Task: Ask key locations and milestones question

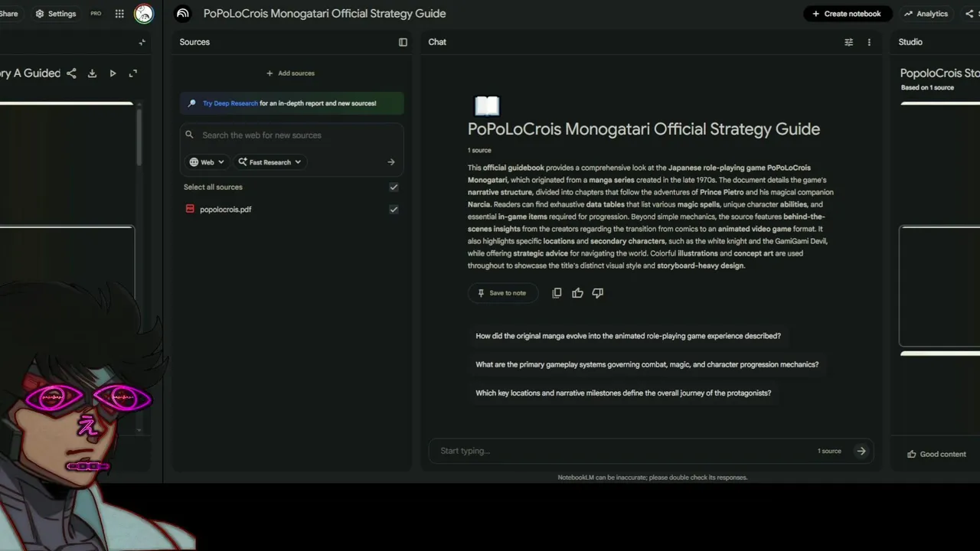Action: point(623,393)
